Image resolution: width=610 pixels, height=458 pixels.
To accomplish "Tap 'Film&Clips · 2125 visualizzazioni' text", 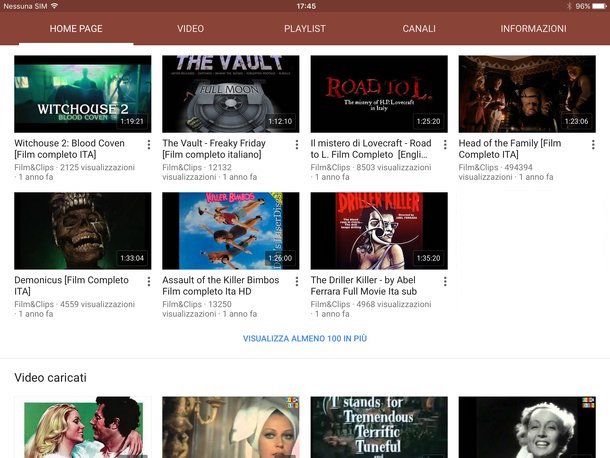I will click(x=75, y=167).
